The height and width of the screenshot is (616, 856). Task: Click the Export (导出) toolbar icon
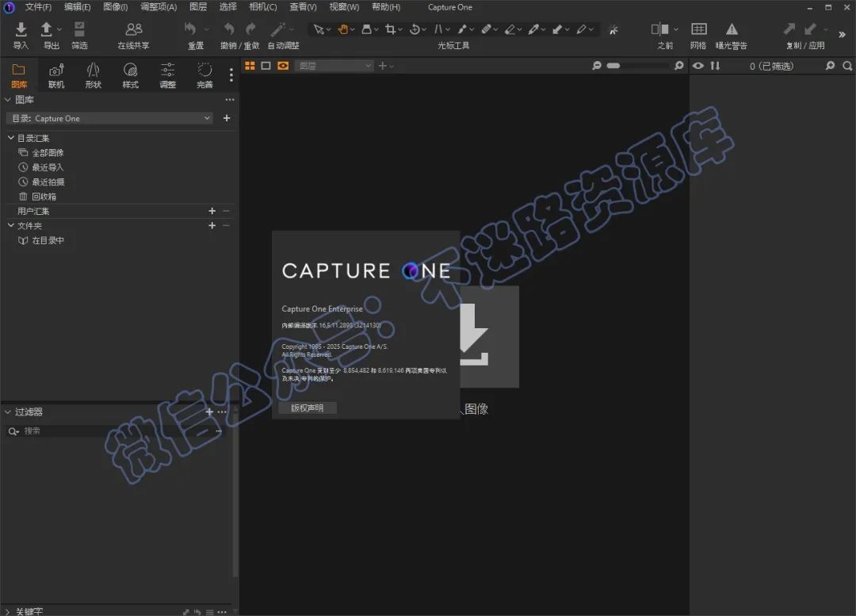click(x=47, y=29)
